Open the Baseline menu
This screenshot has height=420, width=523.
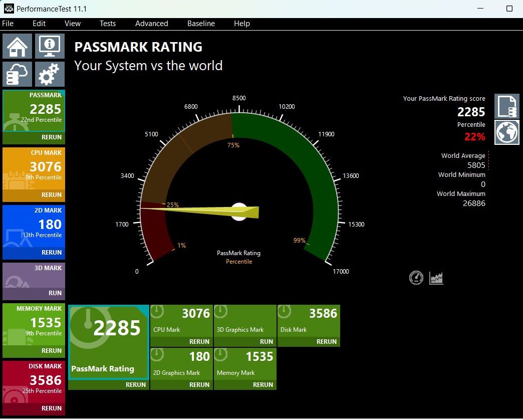click(x=201, y=24)
